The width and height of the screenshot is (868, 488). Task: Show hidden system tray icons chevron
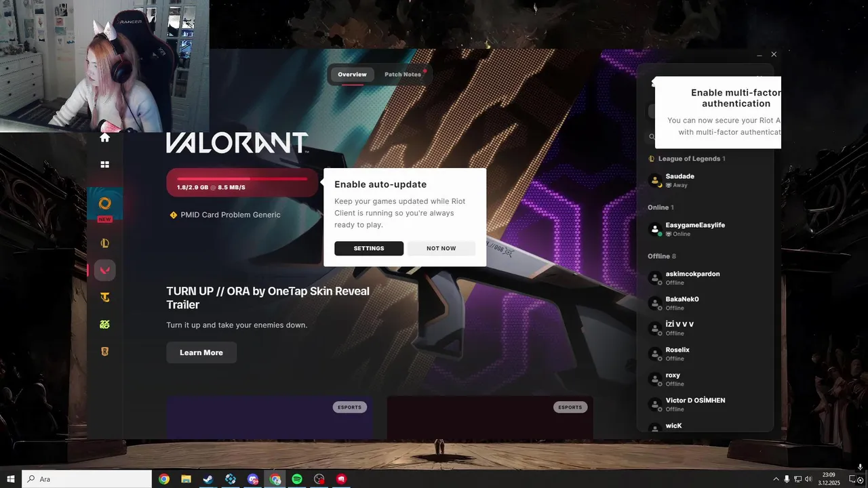pos(776,479)
